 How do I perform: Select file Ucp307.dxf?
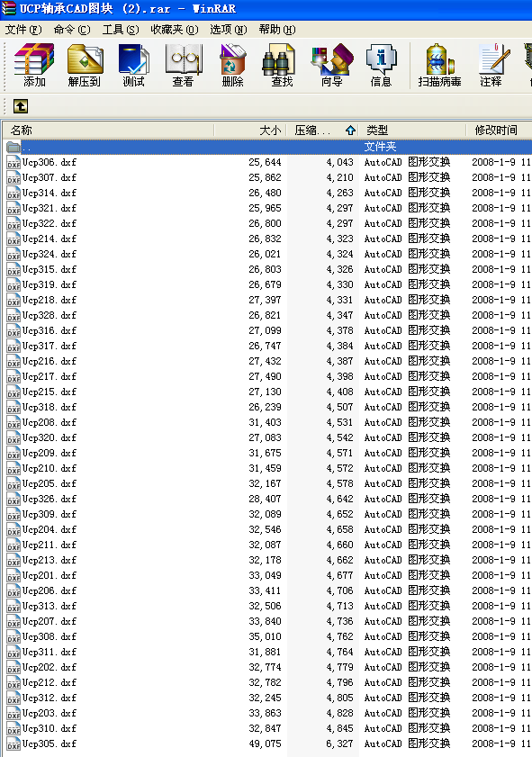point(50,177)
